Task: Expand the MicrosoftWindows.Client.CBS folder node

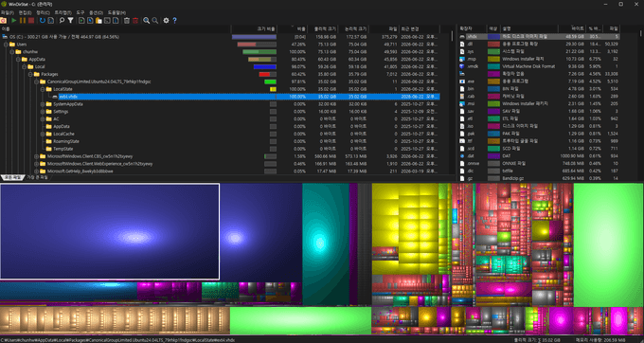Action: 37,156
